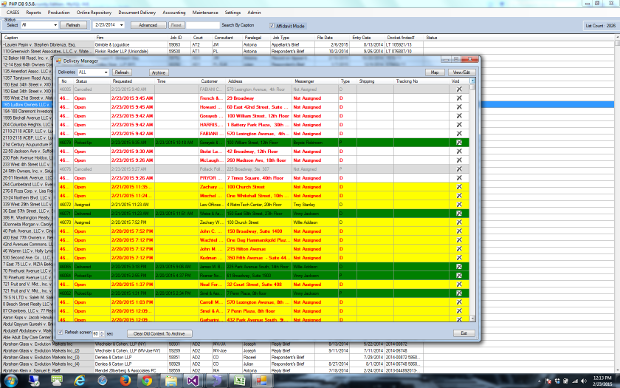Open the 2/23/2014 date picker dropdown
This screenshot has height=388, width=620.
point(121,25)
